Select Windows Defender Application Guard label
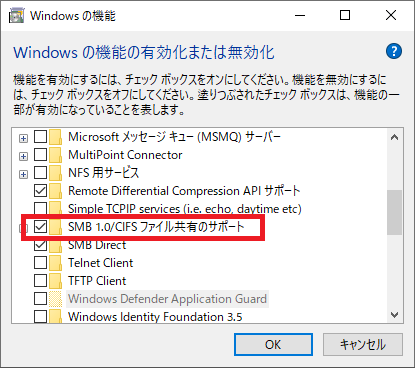This screenshot has height=368, width=415. 168,299
